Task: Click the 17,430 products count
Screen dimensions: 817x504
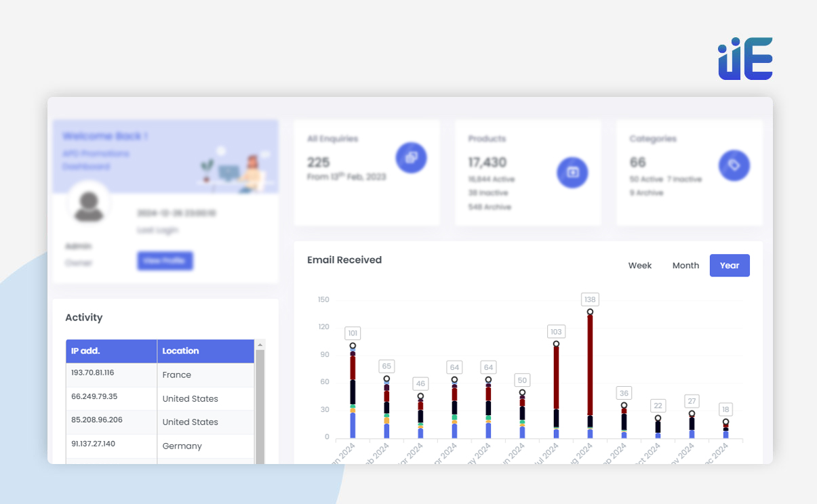Action: (x=487, y=163)
